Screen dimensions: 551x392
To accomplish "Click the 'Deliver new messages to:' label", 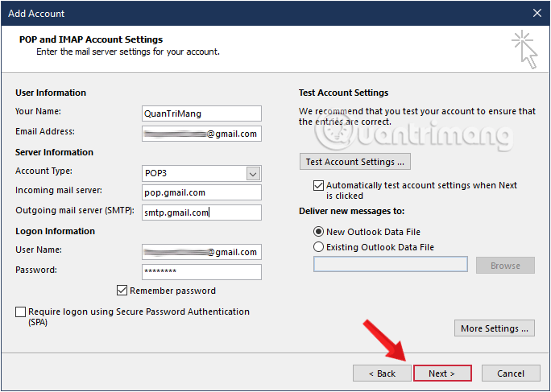I will coord(352,211).
